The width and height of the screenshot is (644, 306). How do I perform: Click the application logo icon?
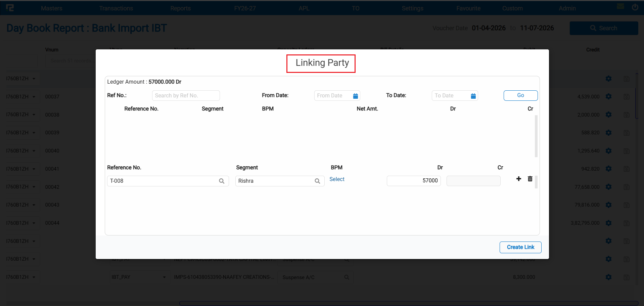coord(10,7)
